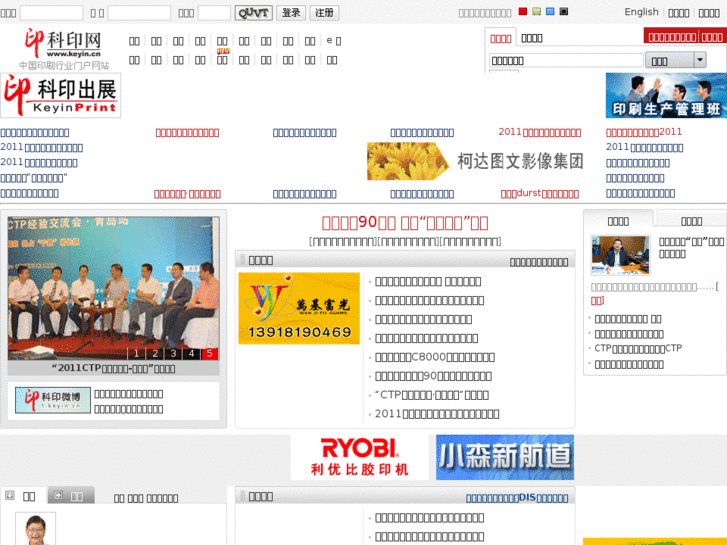Image resolution: width=727 pixels, height=545 pixels.
Task: Select the red theme color swatch
Action: click(x=523, y=12)
